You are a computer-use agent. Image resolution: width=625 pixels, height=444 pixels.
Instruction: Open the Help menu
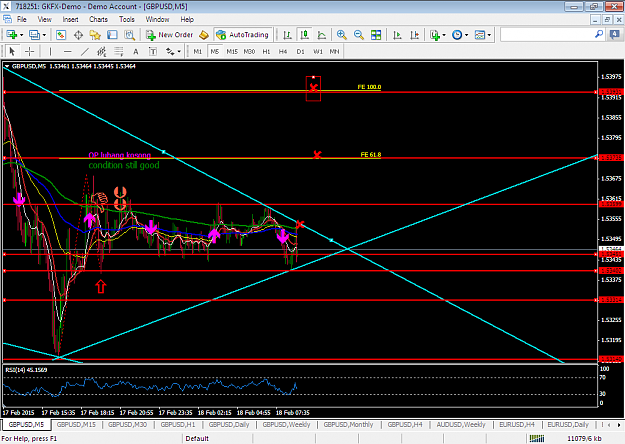tap(187, 19)
